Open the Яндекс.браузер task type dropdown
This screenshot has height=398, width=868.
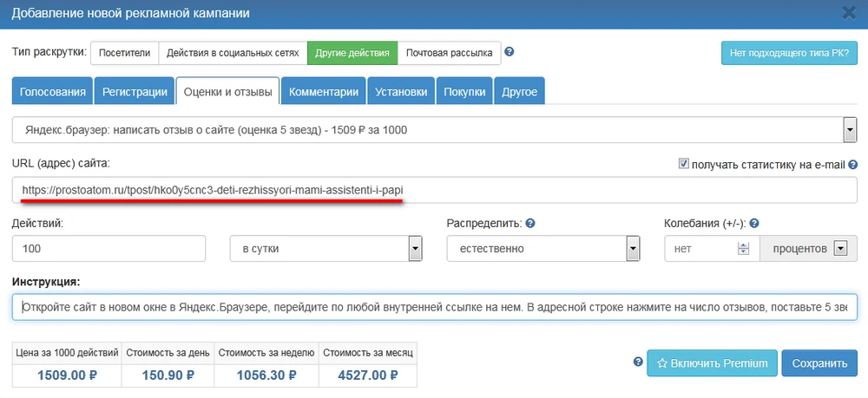pyautogui.click(x=850, y=131)
